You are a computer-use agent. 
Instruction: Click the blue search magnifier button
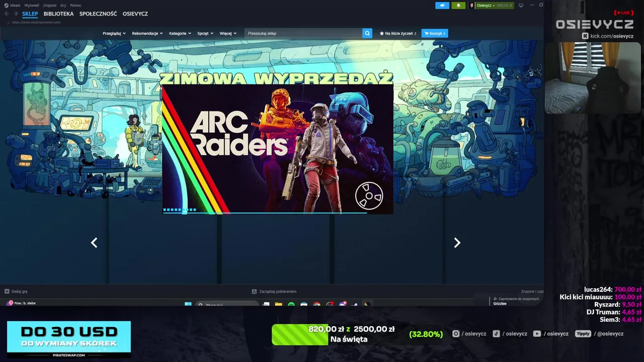click(367, 33)
